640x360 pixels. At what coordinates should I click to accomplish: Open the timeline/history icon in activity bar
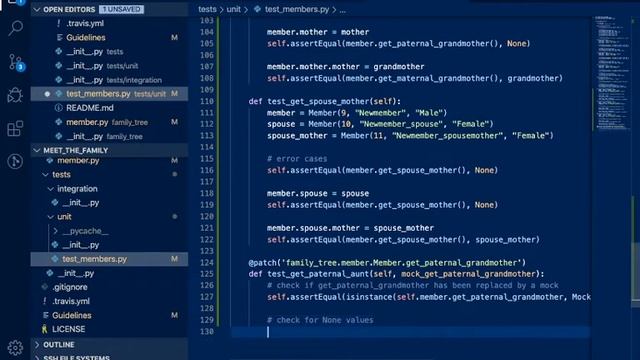pos(15,162)
